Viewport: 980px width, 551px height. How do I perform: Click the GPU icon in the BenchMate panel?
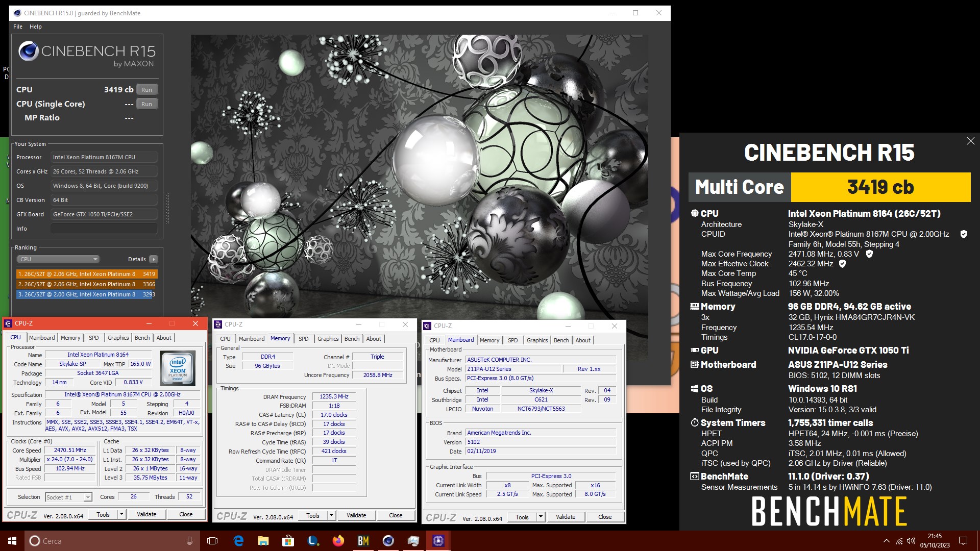[695, 350]
